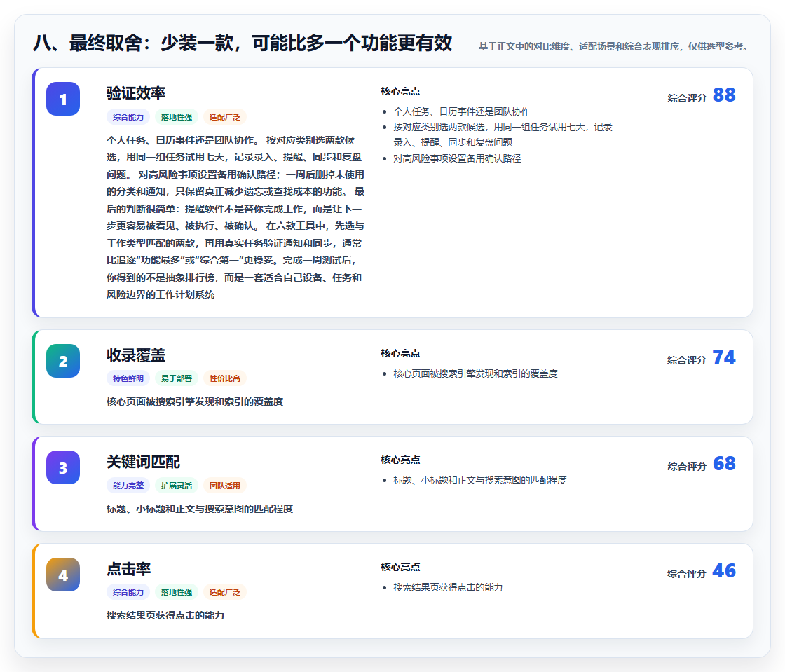Select the 扩展灵活 tag
Image resolution: width=785 pixels, height=672 pixels.
click(x=177, y=486)
